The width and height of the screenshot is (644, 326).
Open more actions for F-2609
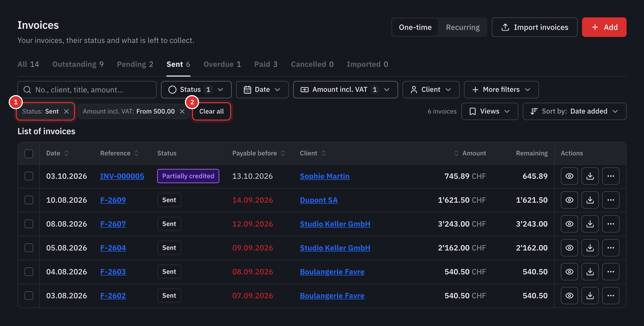tap(611, 200)
